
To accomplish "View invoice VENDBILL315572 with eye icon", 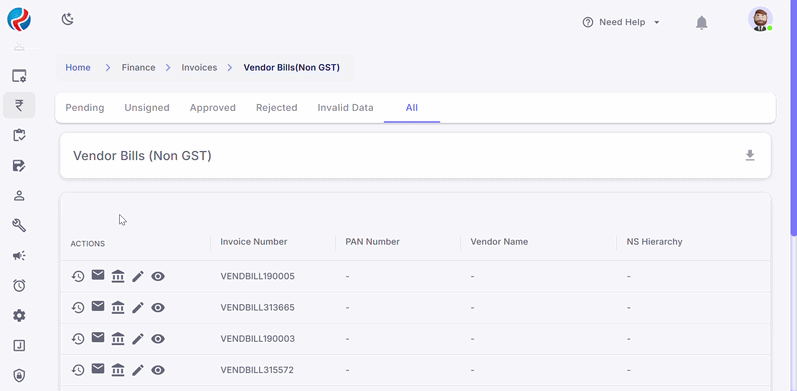I will point(158,370).
